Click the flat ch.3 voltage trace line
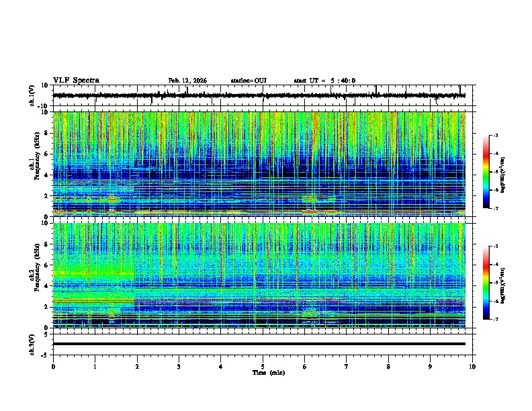The height and width of the screenshot is (411, 532). pos(259,344)
